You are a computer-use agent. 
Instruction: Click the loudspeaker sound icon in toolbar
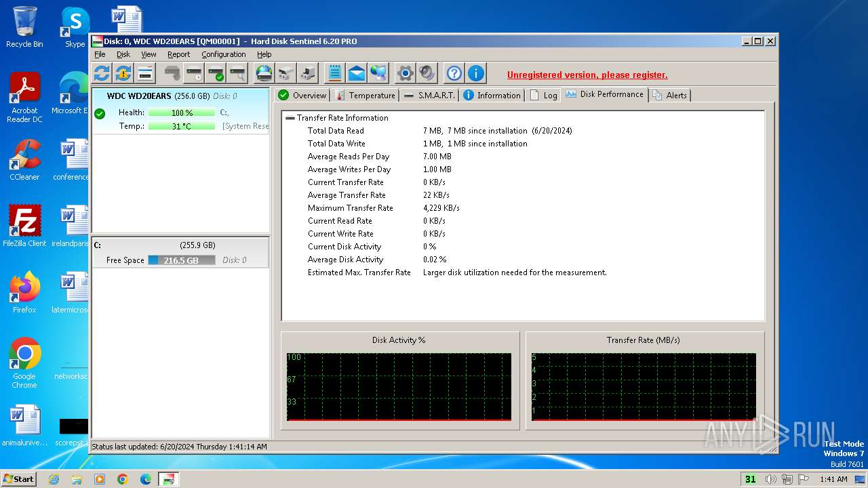tap(427, 73)
